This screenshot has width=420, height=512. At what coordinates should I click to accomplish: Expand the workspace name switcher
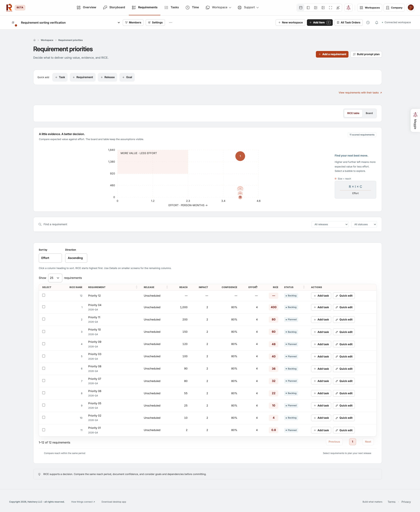(119, 23)
